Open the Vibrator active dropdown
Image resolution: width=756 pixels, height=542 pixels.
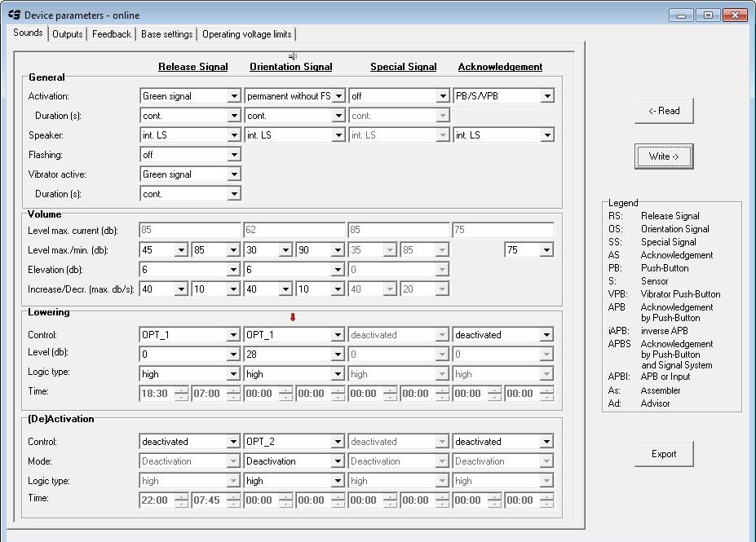tap(190, 174)
